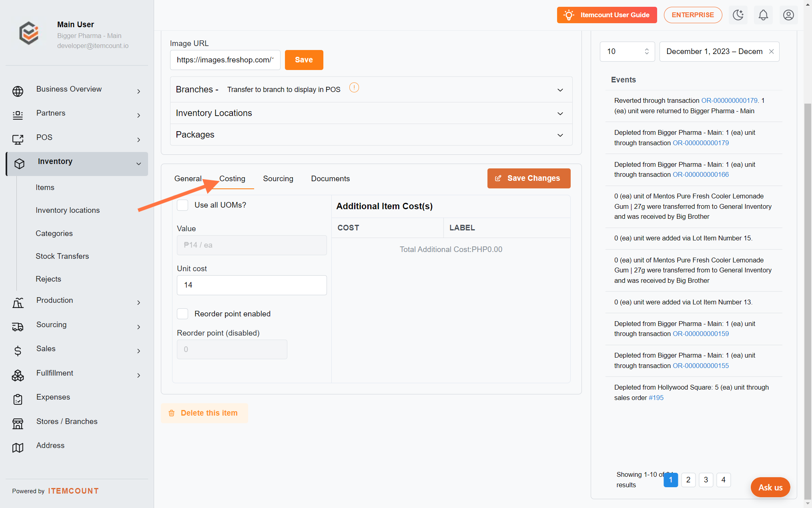The height and width of the screenshot is (508, 812).
Task: Clear the date range with X icon
Action: (x=771, y=52)
